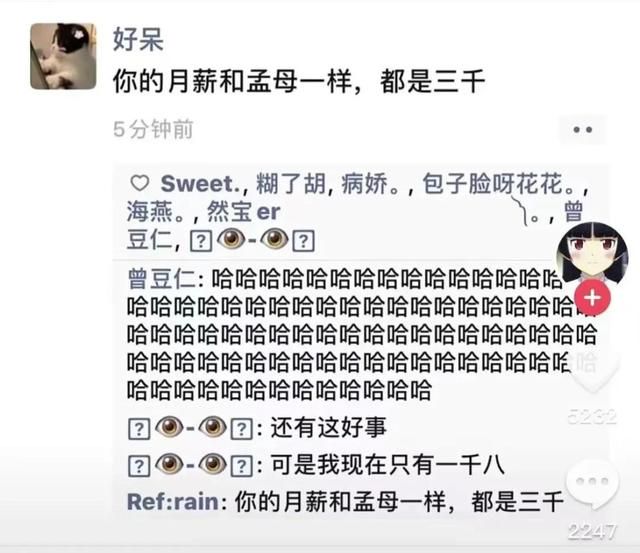640x553 pixels.
Task: Open comments via speech bubble icon
Action: point(593,485)
